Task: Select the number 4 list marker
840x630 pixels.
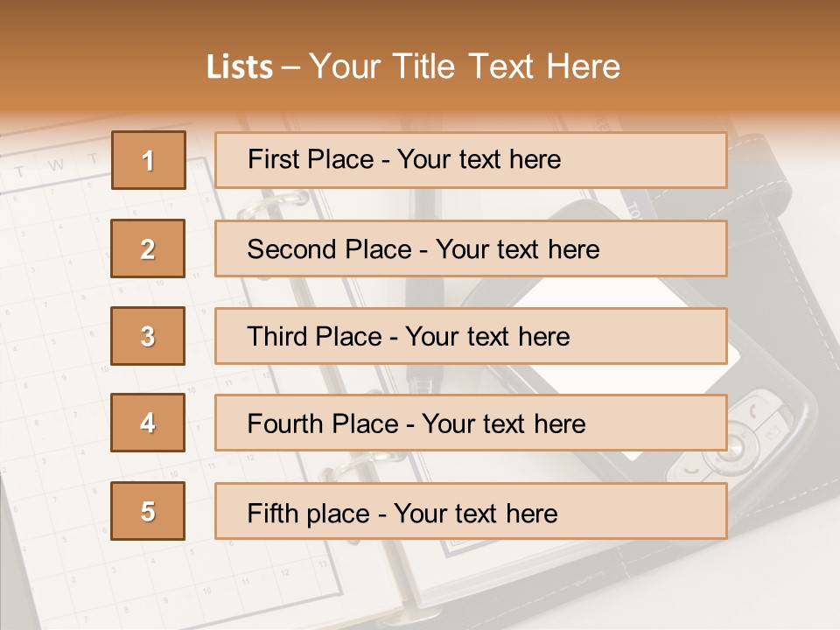Action: [x=148, y=423]
